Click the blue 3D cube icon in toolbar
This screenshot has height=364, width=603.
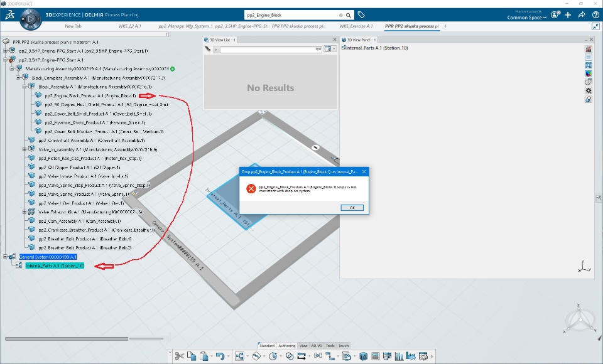(x=364, y=356)
